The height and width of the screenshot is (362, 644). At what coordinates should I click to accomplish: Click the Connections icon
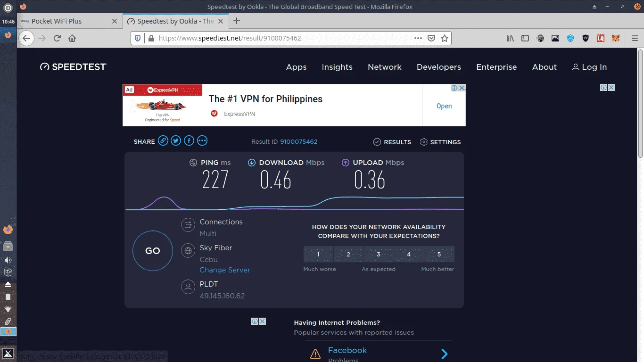coord(188,225)
